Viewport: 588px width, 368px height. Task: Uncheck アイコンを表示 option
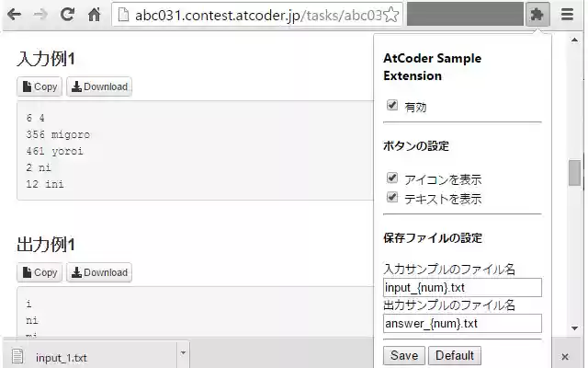(392, 178)
